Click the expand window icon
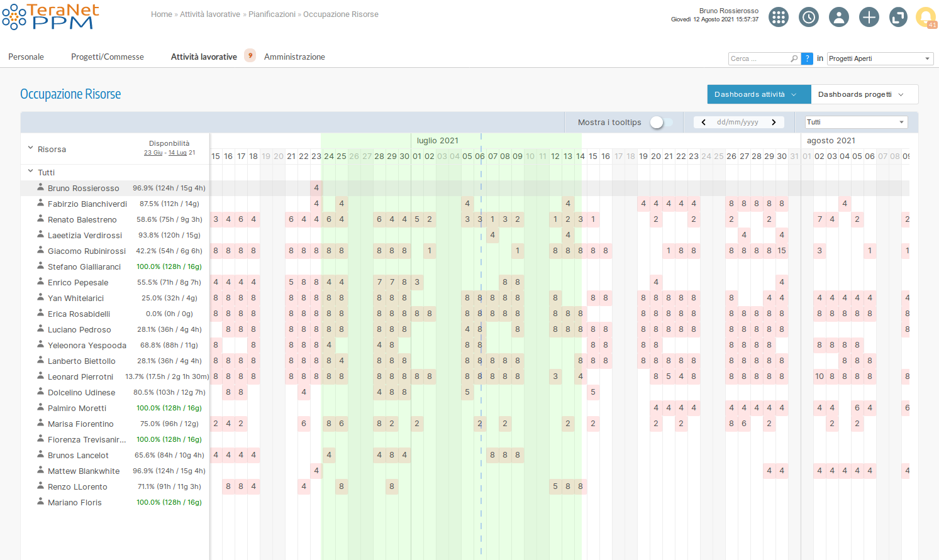 [x=898, y=17]
